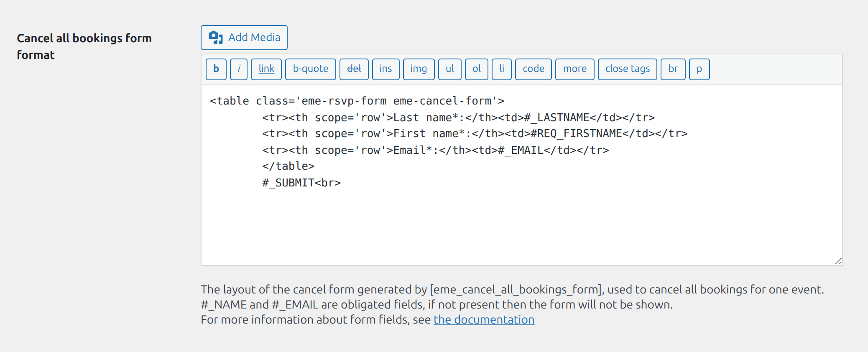Apply italic with the i quicktag
Image resolution: width=868 pixels, height=352 pixels.
[x=239, y=69]
